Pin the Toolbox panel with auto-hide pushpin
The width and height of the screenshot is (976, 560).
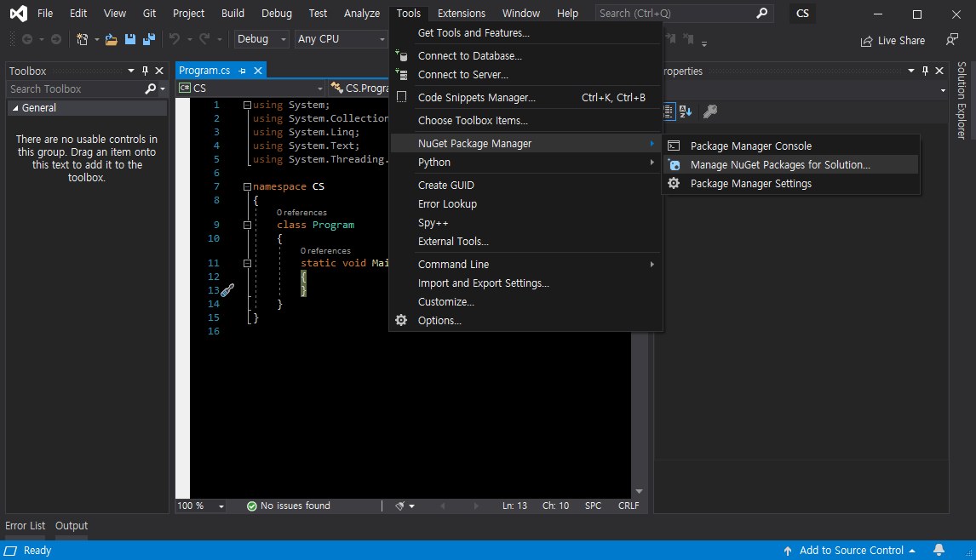(145, 71)
